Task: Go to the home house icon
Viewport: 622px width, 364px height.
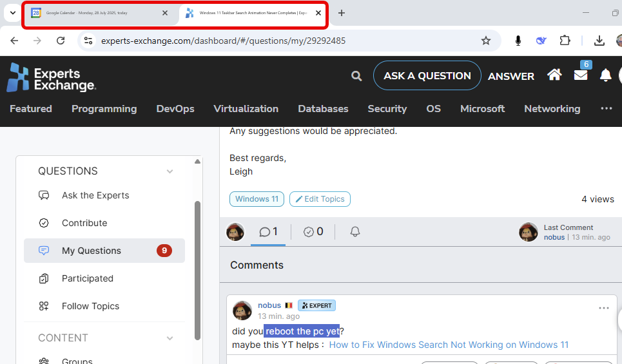Action: [x=554, y=75]
